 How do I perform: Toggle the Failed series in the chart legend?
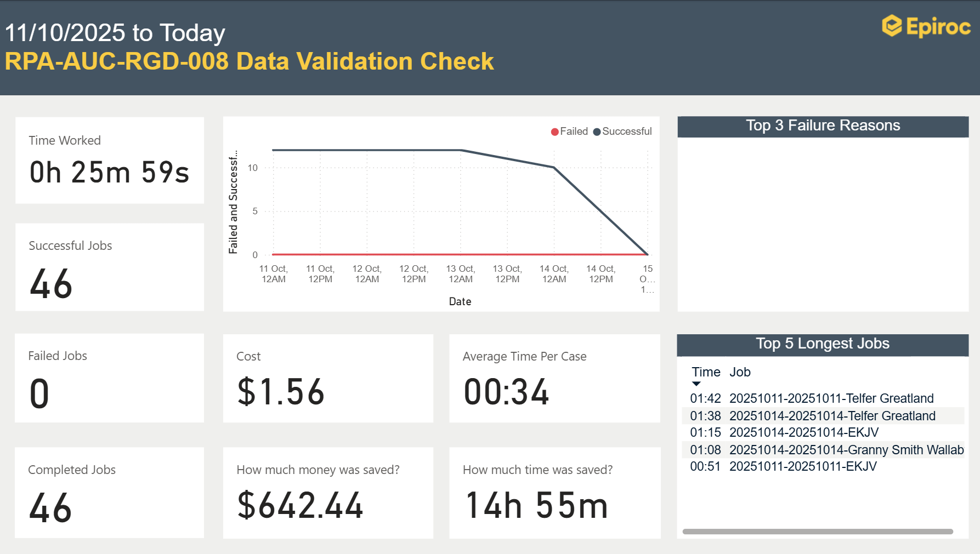[570, 132]
